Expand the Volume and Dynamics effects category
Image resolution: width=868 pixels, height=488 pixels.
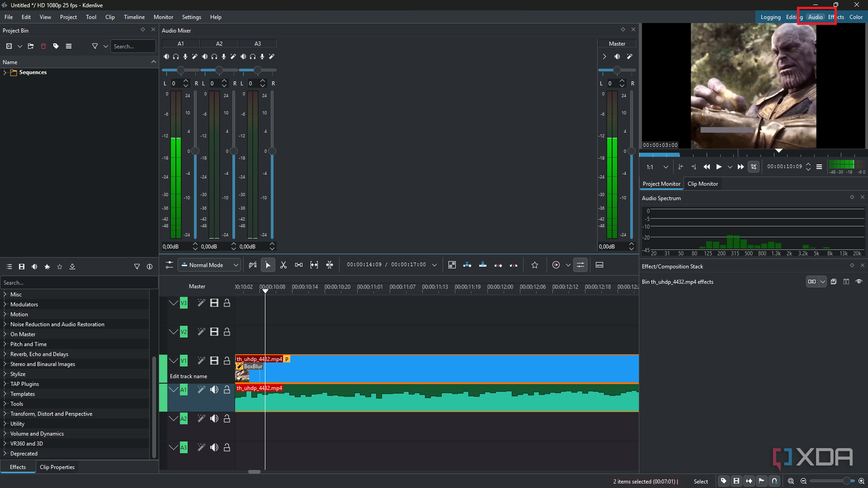pos(5,433)
